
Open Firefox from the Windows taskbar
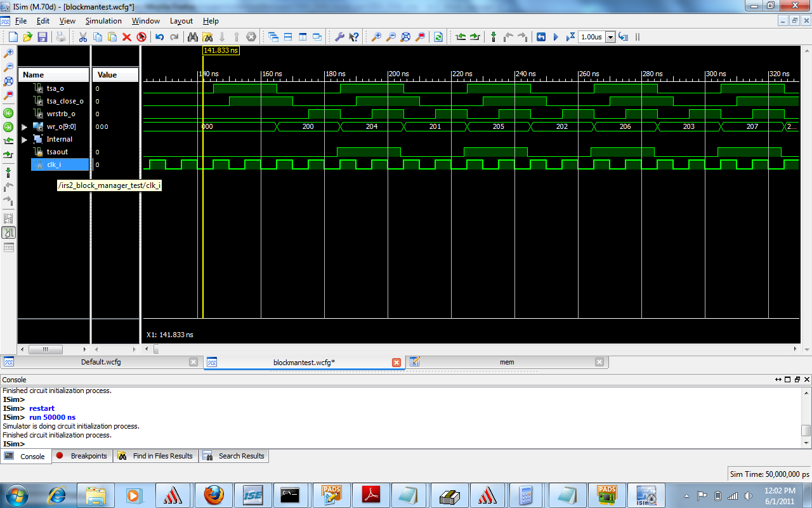pyautogui.click(x=214, y=494)
